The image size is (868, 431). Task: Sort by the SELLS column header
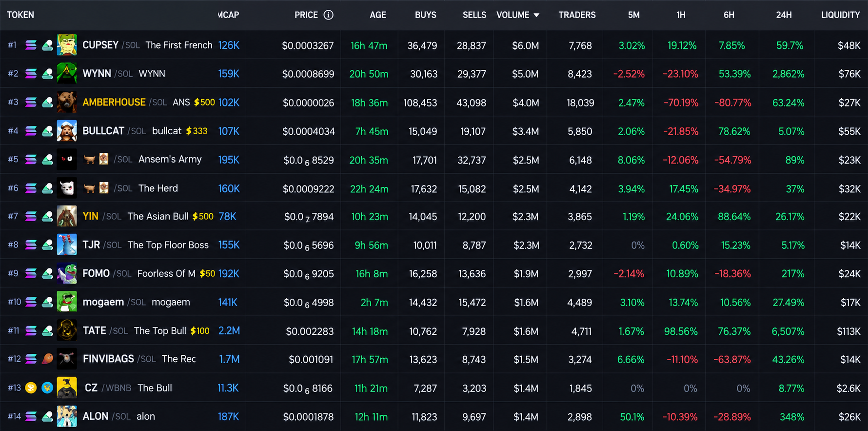click(x=474, y=15)
